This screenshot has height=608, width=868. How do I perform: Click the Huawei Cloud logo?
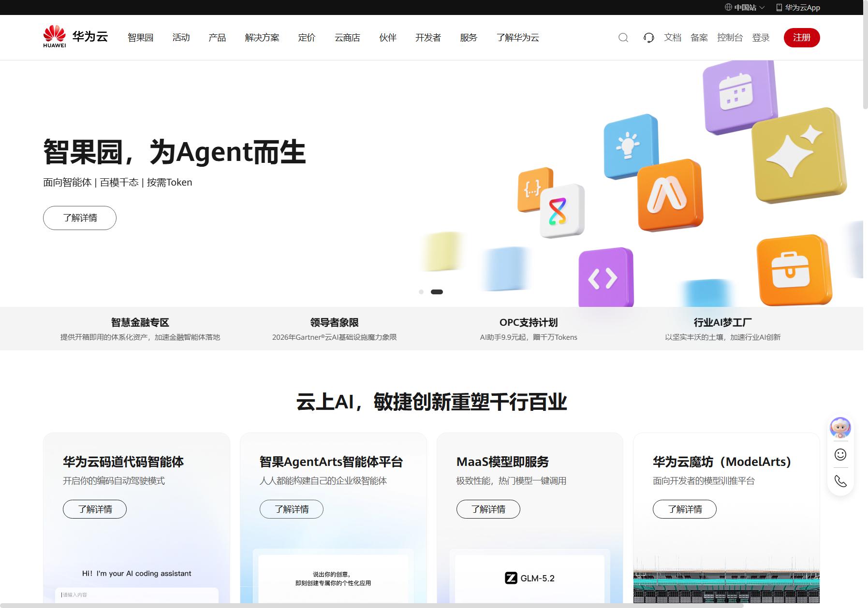coord(75,37)
